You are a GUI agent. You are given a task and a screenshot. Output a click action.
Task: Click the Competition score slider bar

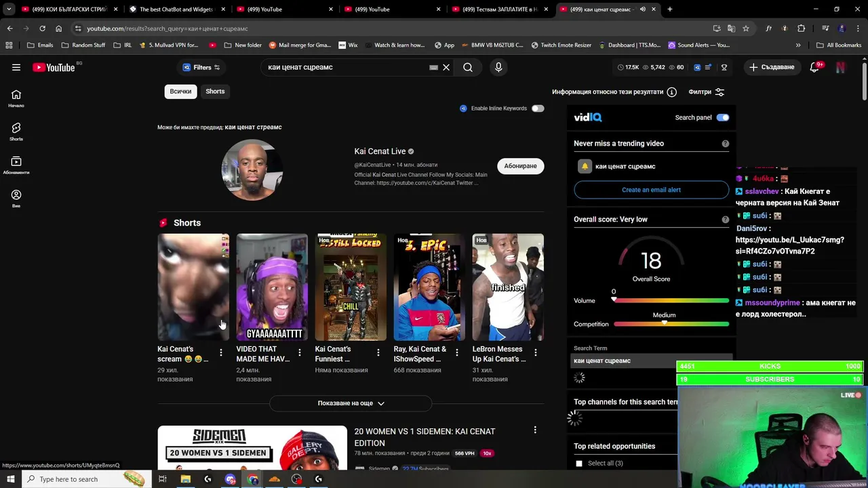click(x=671, y=324)
